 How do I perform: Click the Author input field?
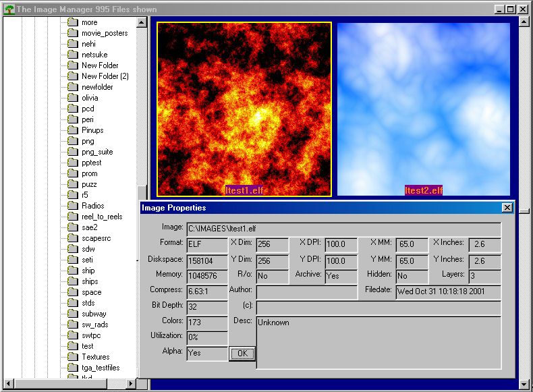(306, 291)
